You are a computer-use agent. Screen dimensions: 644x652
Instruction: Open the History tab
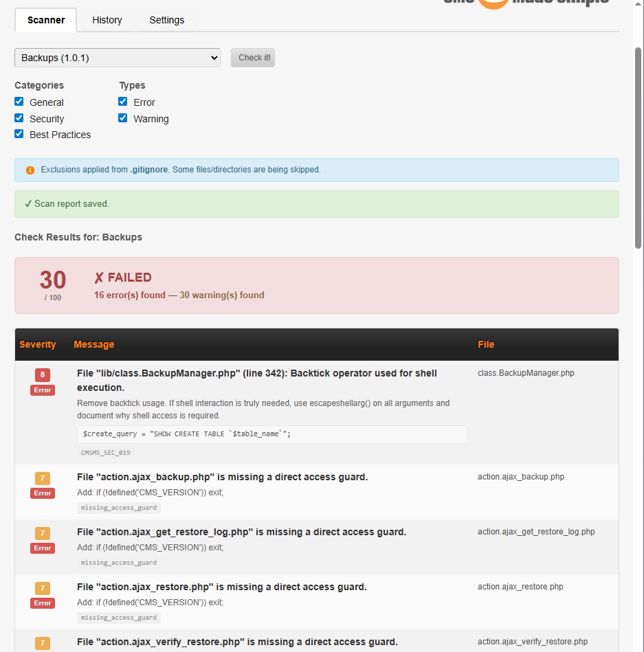point(107,20)
